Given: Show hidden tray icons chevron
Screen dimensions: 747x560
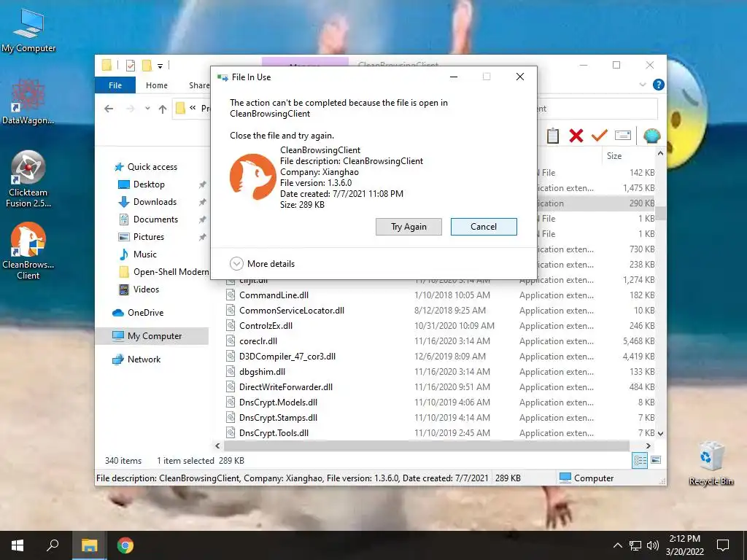Looking at the screenshot, I should pyautogui.click(x=617, y=545).
